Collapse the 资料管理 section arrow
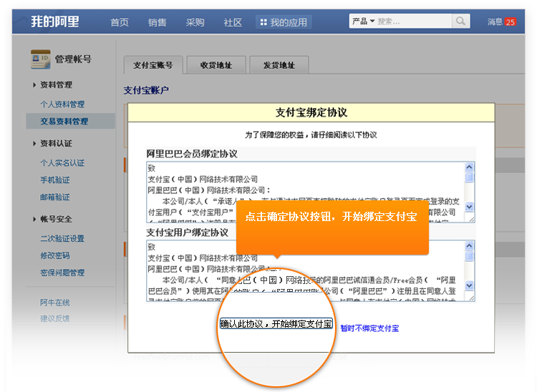Screen dimensions: 537x392 (x=34, y=85)
